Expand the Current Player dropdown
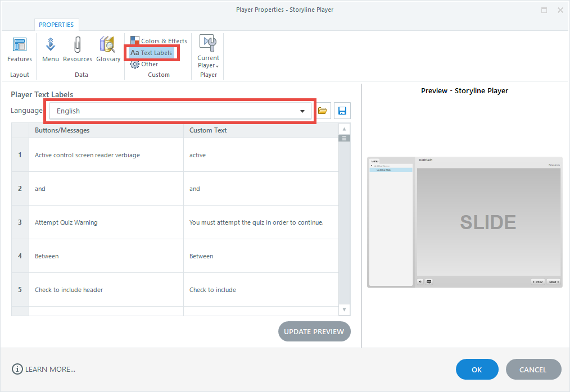This screenshot has width=570, height=392. tap(209, 54)
